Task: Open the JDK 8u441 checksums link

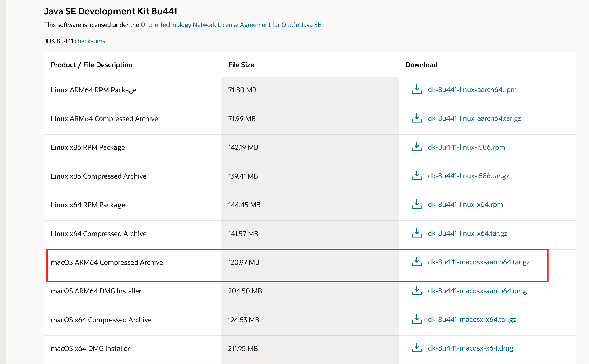Action: tap(90, 41)
